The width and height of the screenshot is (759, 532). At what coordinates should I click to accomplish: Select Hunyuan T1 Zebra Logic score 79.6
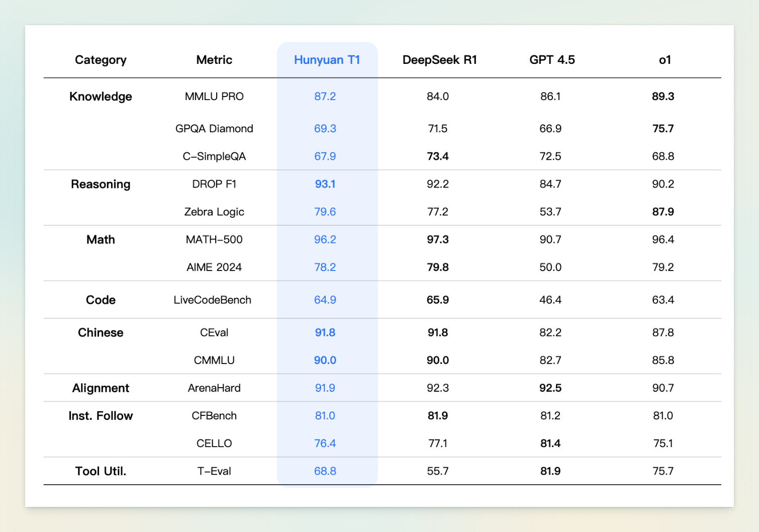pos(325,212)
